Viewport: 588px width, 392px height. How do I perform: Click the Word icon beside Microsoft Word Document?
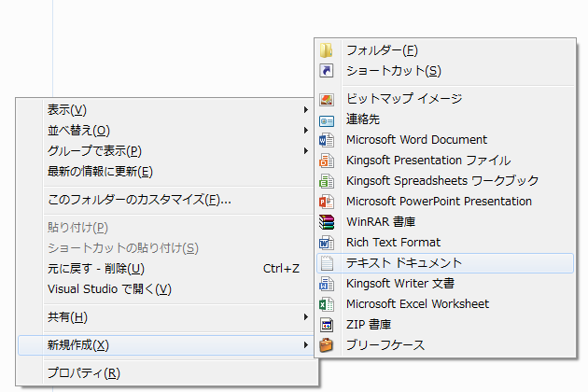pyautogui.click(x=327, y=140)
